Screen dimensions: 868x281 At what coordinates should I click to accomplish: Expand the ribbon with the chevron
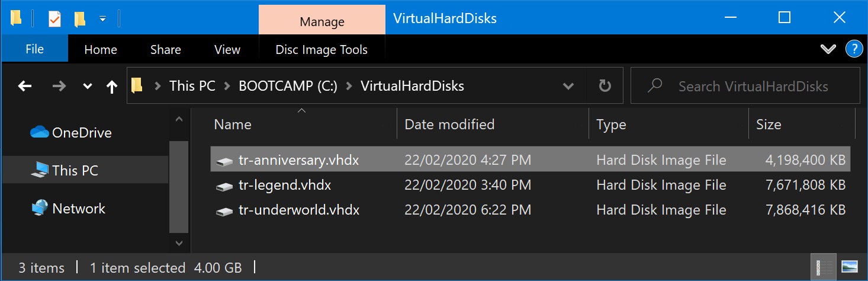(828, 49)
